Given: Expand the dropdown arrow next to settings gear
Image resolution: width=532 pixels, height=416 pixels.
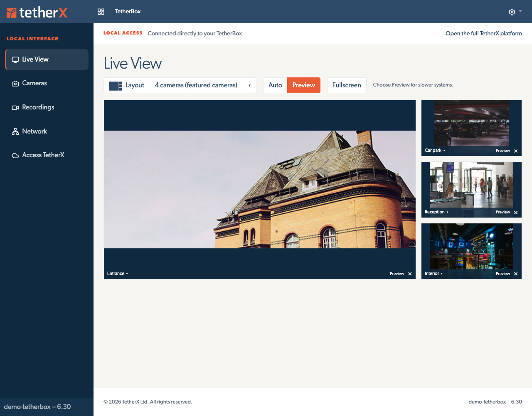Looking at the screenshot, I should point(520,12).
